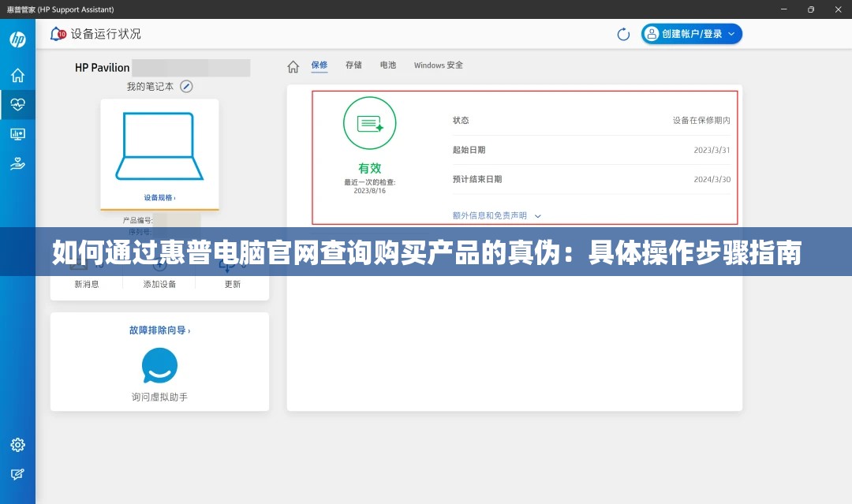The image size is (852, 504).
Task: Click the 设备在保修期内 status value
Action: [701, 121]
